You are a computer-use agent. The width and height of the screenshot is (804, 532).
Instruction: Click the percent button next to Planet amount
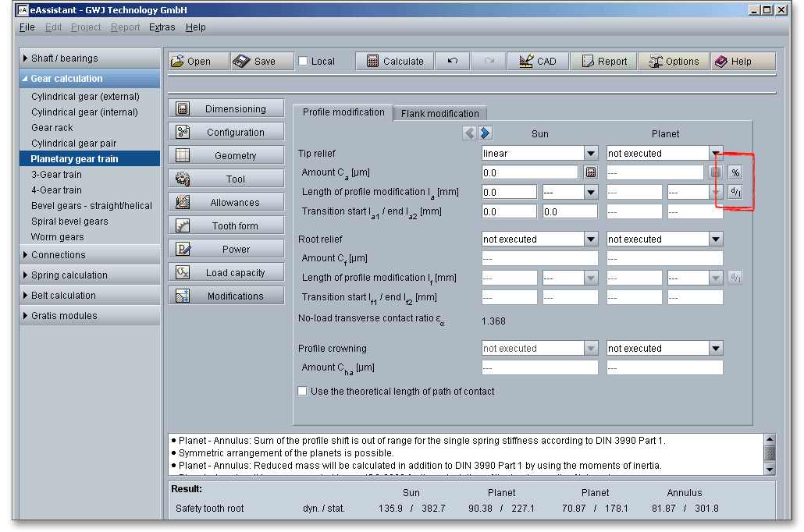pos(735,172)
